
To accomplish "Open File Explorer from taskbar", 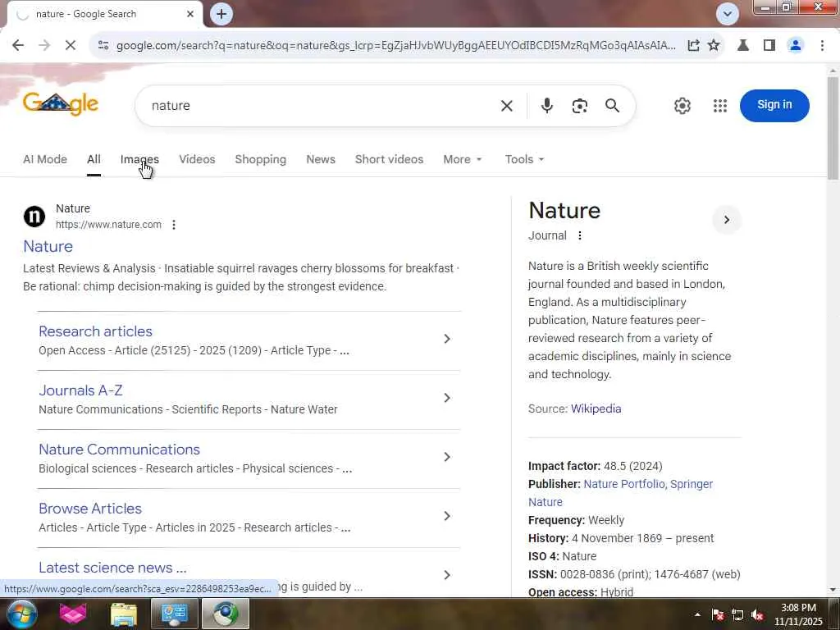I will [x=124, y=614].
